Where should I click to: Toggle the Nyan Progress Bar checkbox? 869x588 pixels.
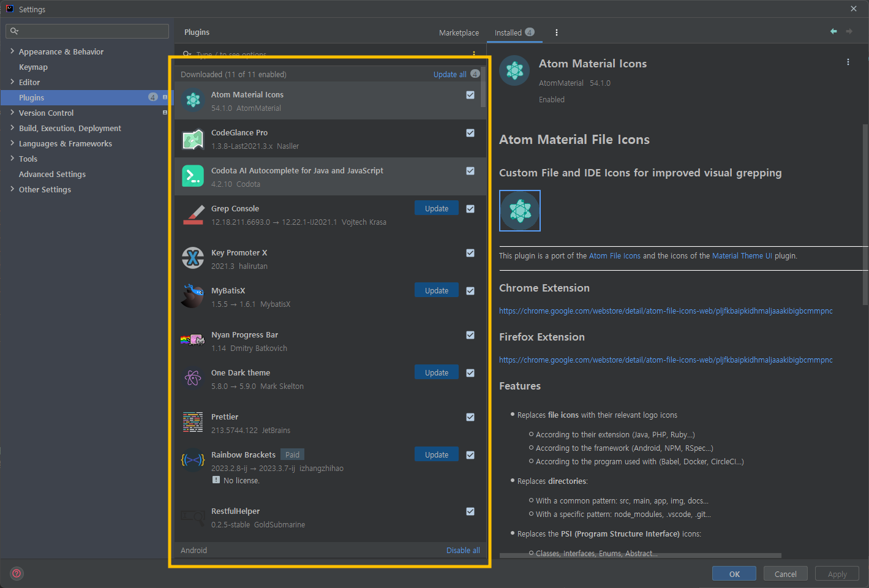(x=470, y=335)
